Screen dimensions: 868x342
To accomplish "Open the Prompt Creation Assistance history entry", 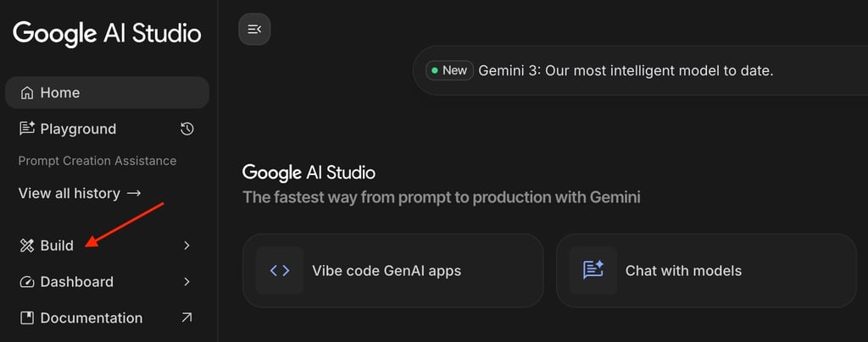I will [x=97, y=161].
